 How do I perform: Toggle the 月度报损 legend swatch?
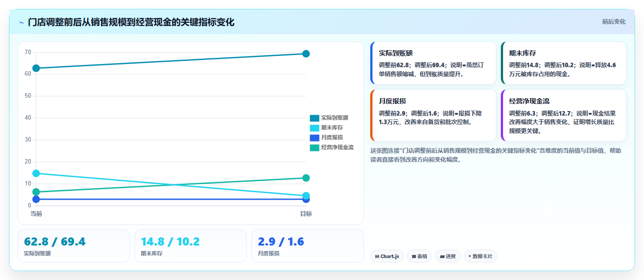point(314,138)
